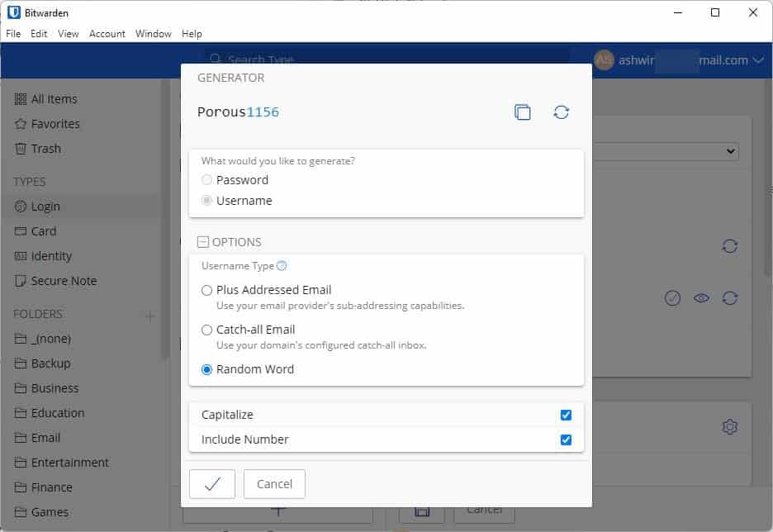Screen dimensions: 773x532
Task: Filter by Identity type
Action: pos(51,256)
